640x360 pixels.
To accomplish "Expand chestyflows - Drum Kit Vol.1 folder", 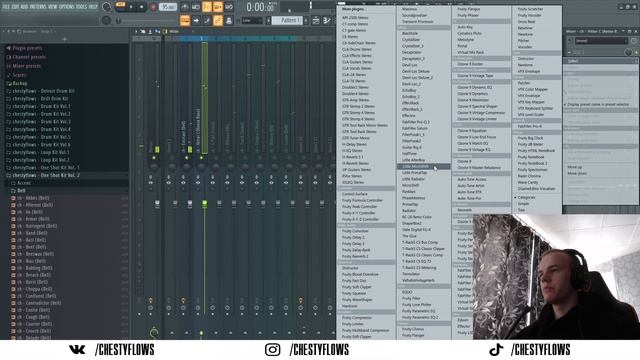I will 41,106.
